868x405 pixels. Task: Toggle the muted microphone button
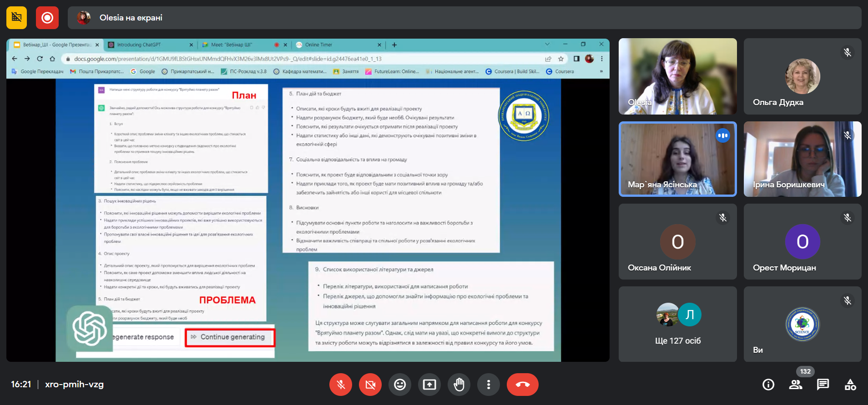click(x=340, y=385)
